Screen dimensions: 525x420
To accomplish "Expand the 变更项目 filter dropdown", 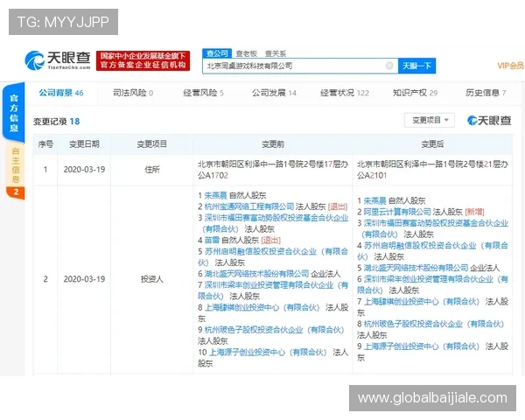I will (430, 120).
